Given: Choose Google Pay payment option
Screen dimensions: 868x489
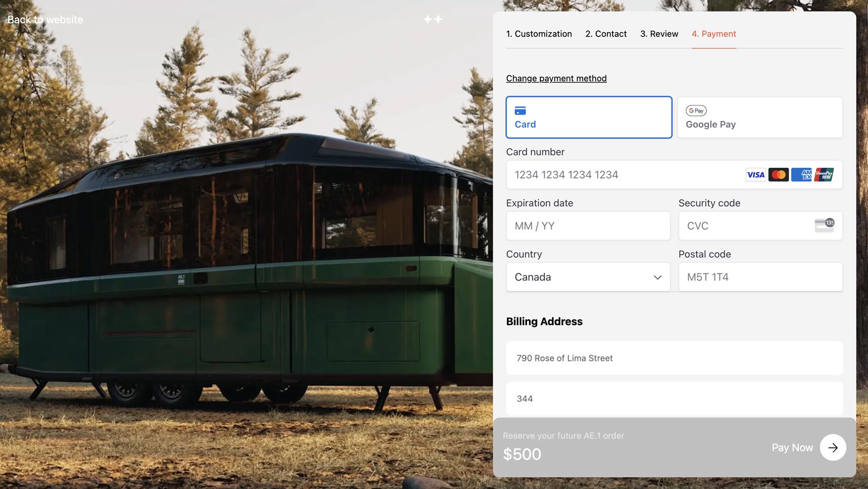Looking at the screenshot, I should 760,117.
